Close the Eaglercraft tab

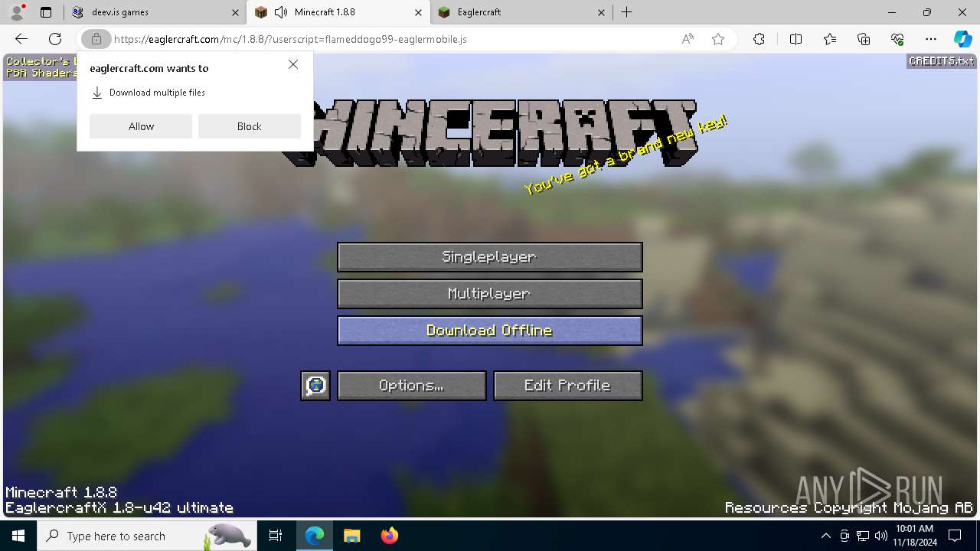point(601,12)
